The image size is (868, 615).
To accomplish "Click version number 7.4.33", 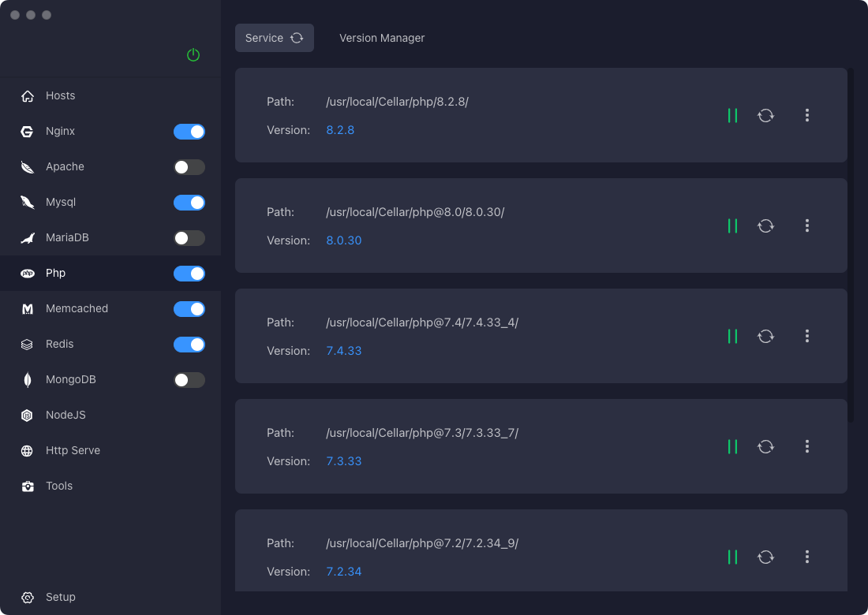I will [x=344, y=351].
